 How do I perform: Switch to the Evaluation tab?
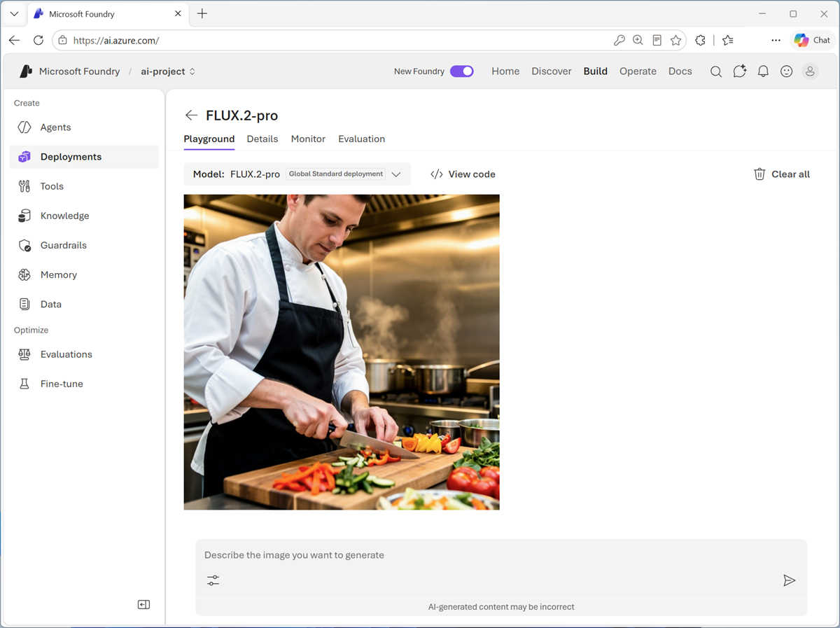[362, 139]
